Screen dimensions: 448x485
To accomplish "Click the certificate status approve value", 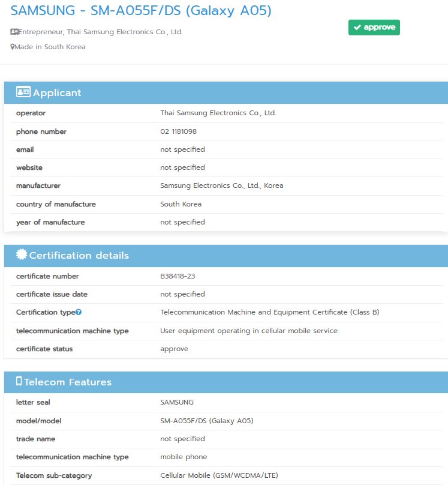I will (174, 349).
